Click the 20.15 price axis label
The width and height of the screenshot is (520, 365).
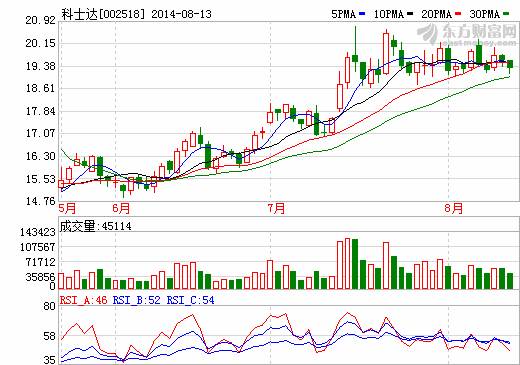click(40, 43)
